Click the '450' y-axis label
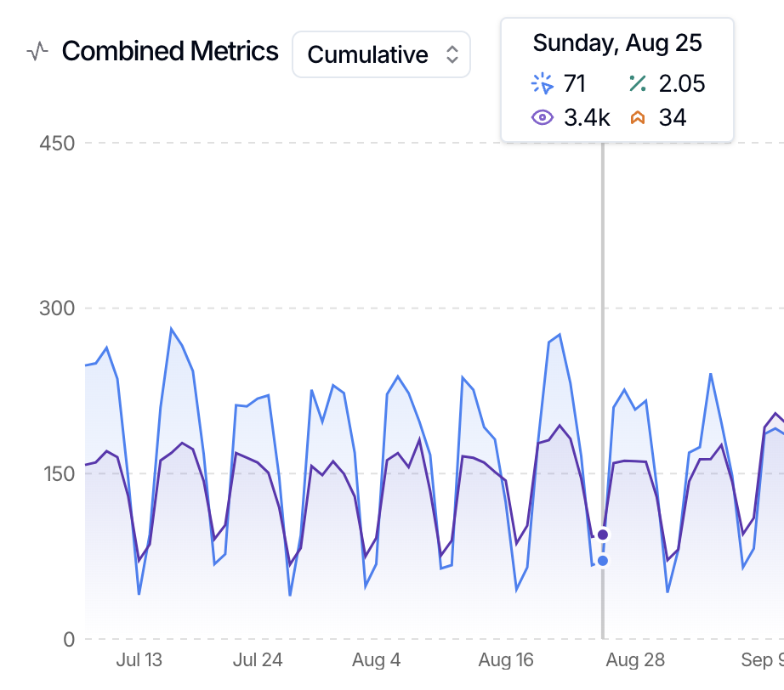Image resolution: width=784 pixels, height=690 pixels. (x=57, y=144)
